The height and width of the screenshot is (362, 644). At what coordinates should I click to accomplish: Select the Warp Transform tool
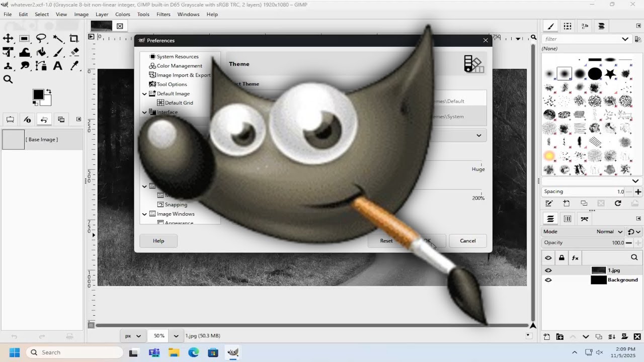(24, 52)
